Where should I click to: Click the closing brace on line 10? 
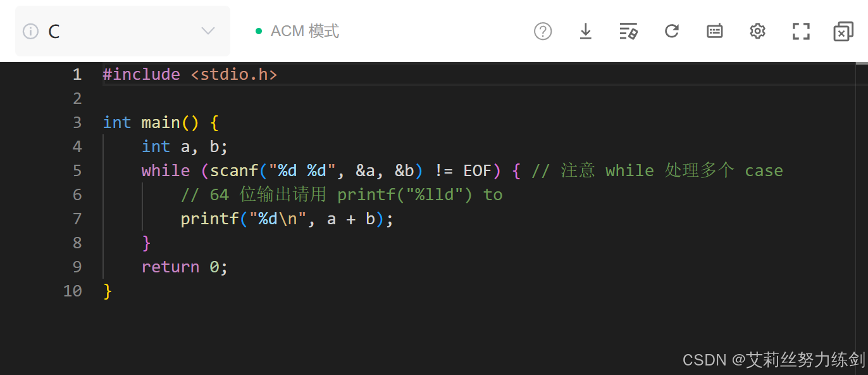(x=108, y=291)
